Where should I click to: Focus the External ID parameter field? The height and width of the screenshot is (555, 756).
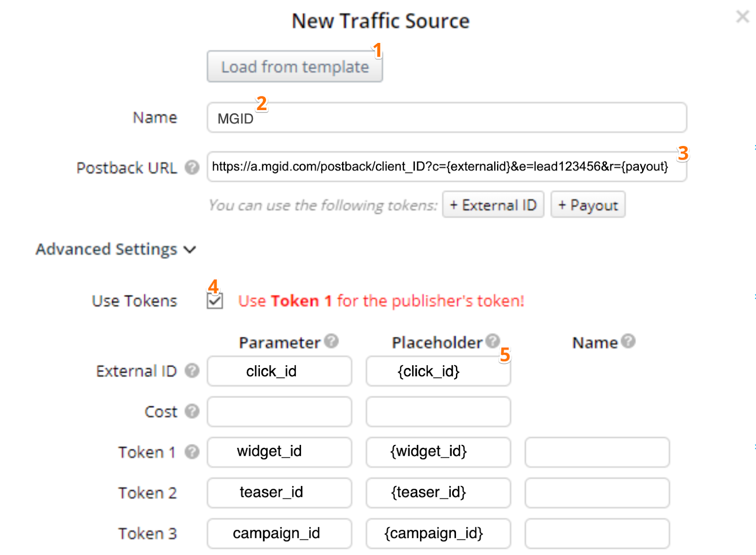tap(279, 371)
